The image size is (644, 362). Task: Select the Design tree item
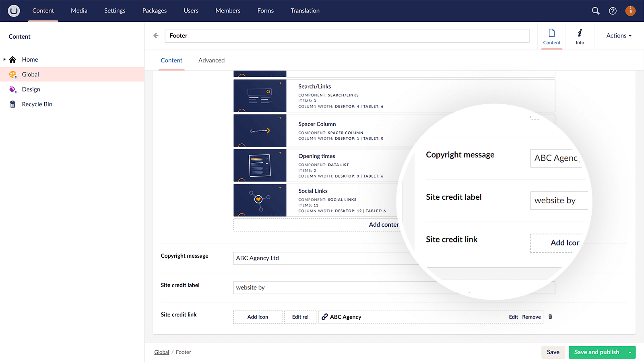point(31,89)
